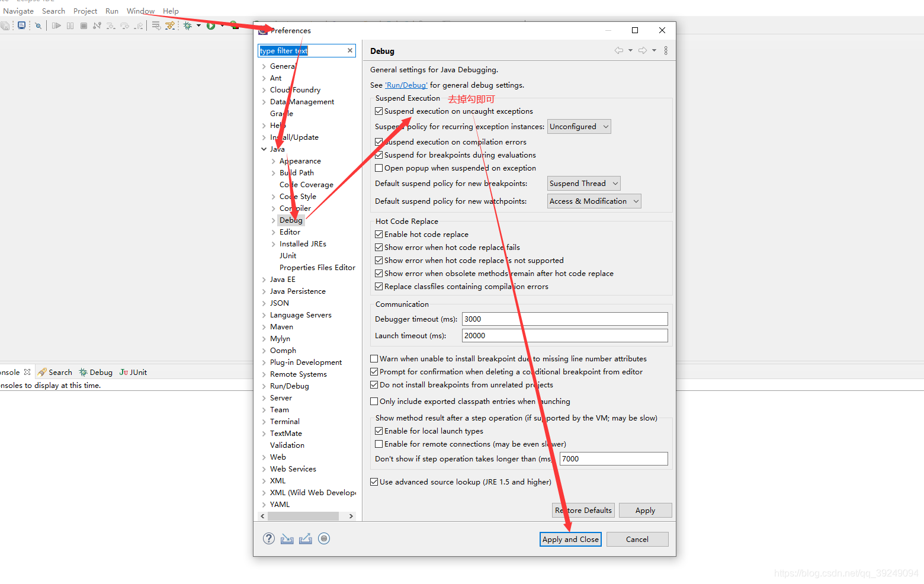Go back with the Preferences back arrow
This screenshot has width=924, height=584.
pos(619,50)
